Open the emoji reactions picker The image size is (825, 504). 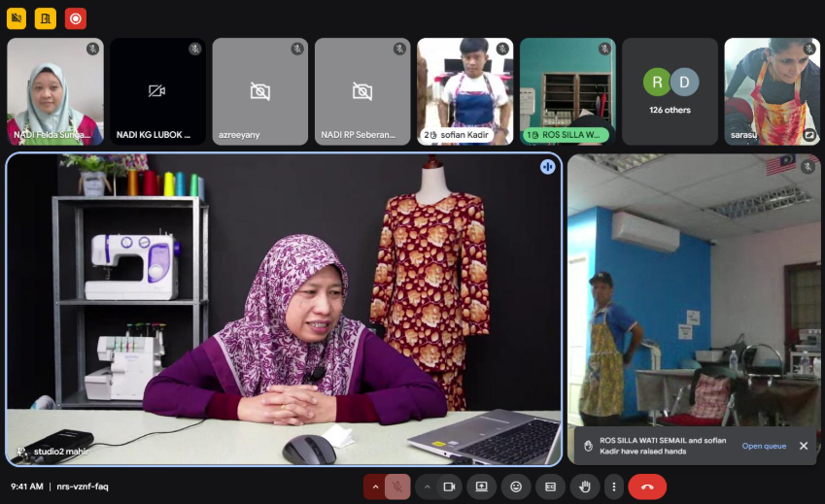[516, 487]
